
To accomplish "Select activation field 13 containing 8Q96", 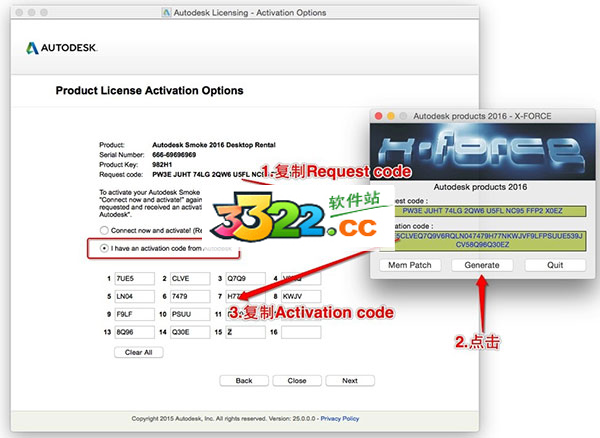I will [135, 332].
